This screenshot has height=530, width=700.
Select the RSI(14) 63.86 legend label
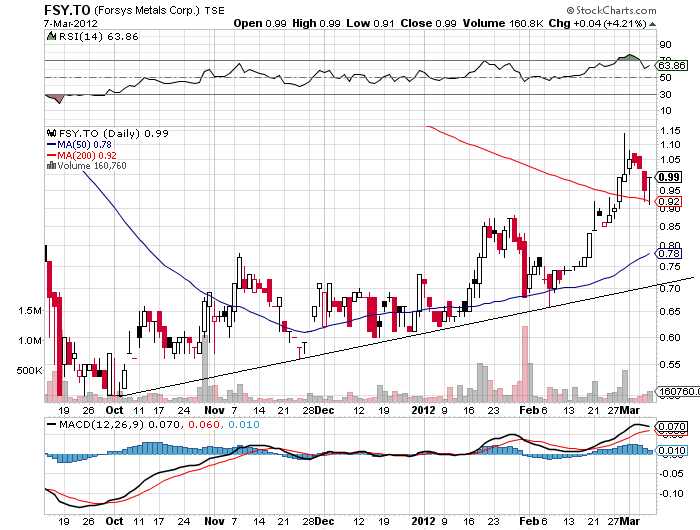[98, 37]
